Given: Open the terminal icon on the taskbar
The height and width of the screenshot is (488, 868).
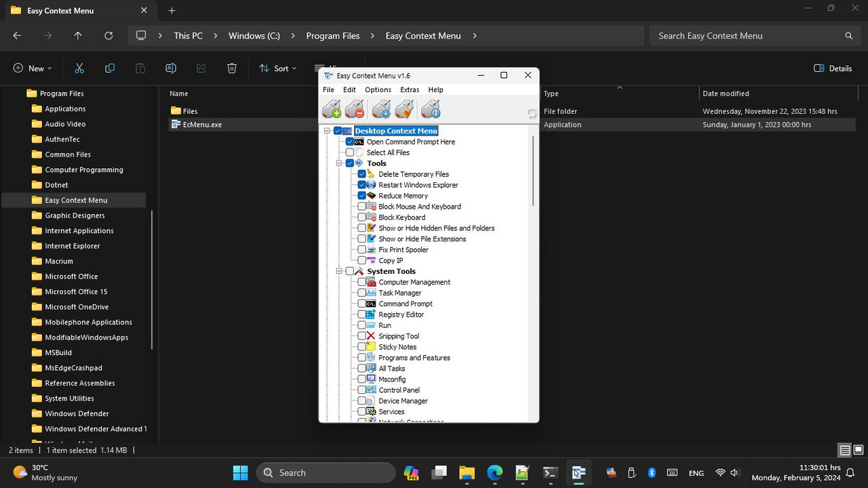Looking at the screenshot, I should [x=550, y=472].
